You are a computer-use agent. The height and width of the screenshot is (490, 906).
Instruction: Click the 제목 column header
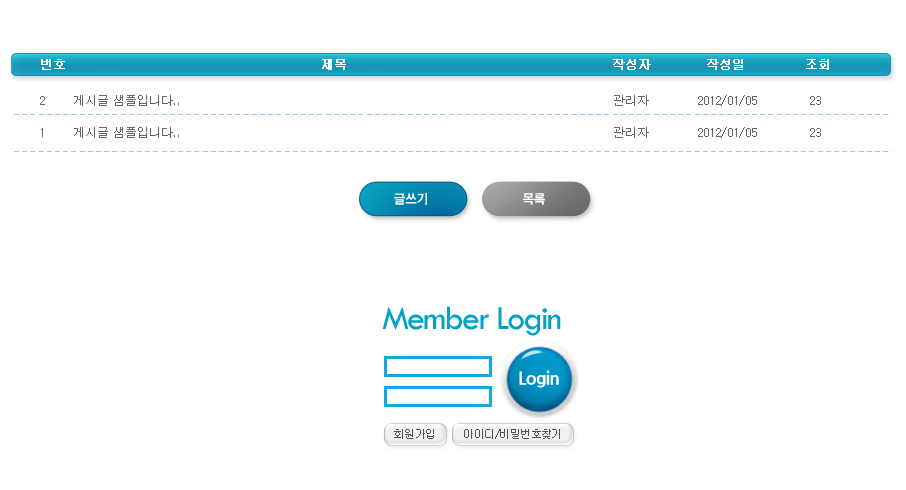[334, 65]
